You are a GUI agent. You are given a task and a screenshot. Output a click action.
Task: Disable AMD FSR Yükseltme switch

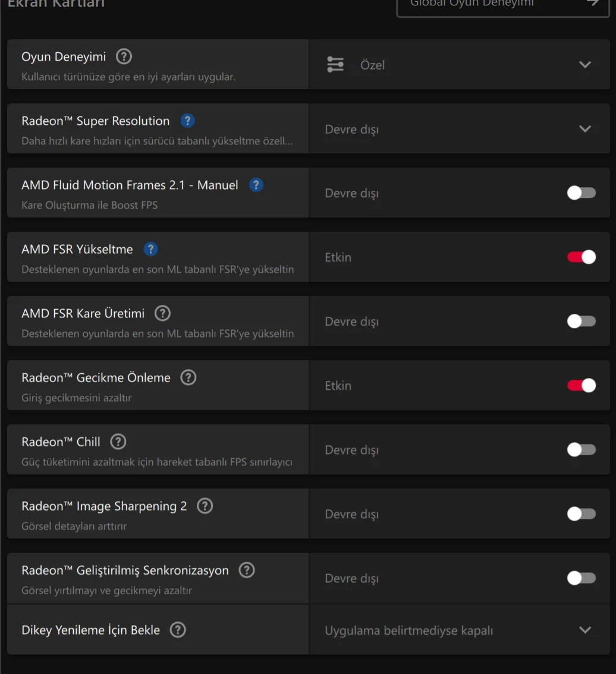click(x=581, y=257)
